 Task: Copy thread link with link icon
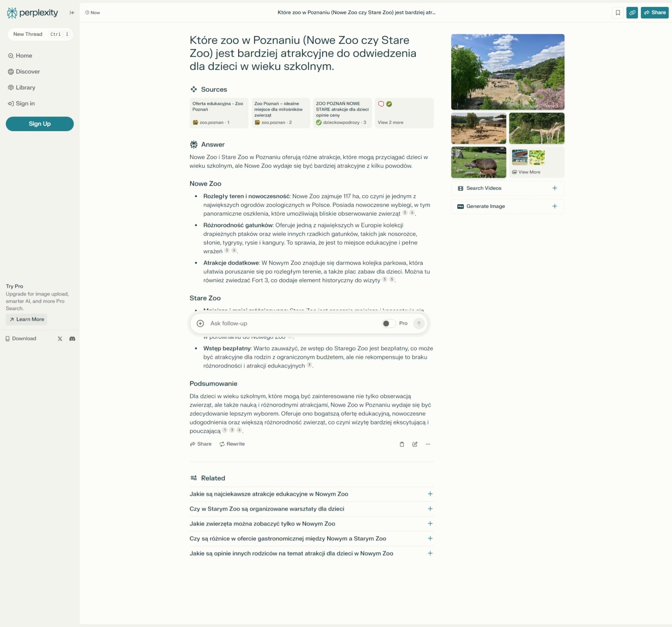pos(632,13)
